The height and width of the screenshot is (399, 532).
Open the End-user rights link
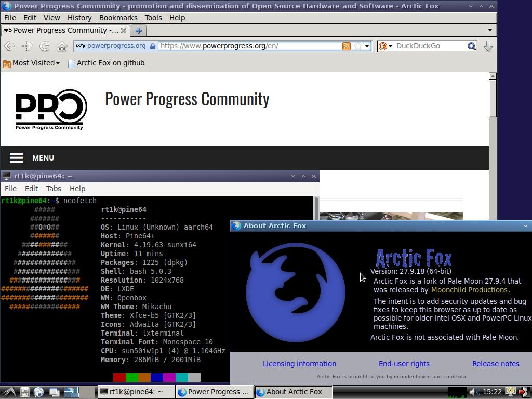coord(404,364)
